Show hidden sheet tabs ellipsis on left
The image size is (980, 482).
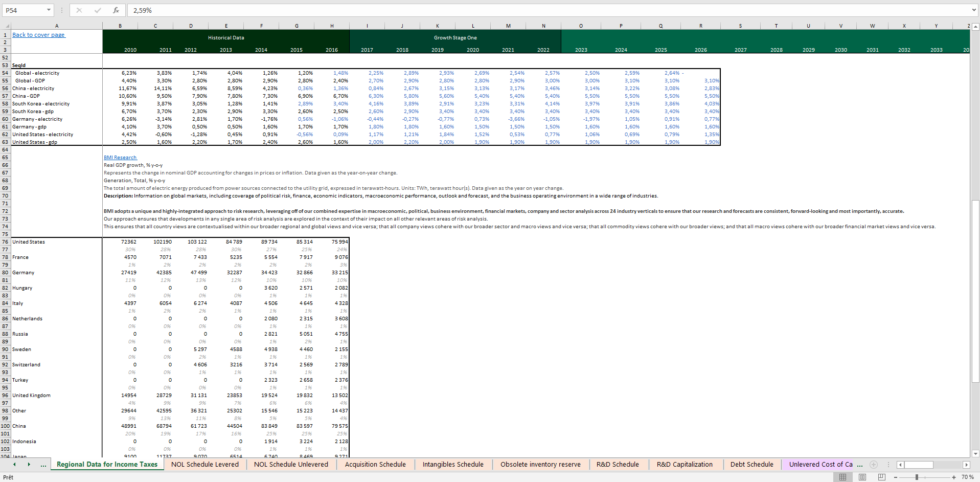43,465
